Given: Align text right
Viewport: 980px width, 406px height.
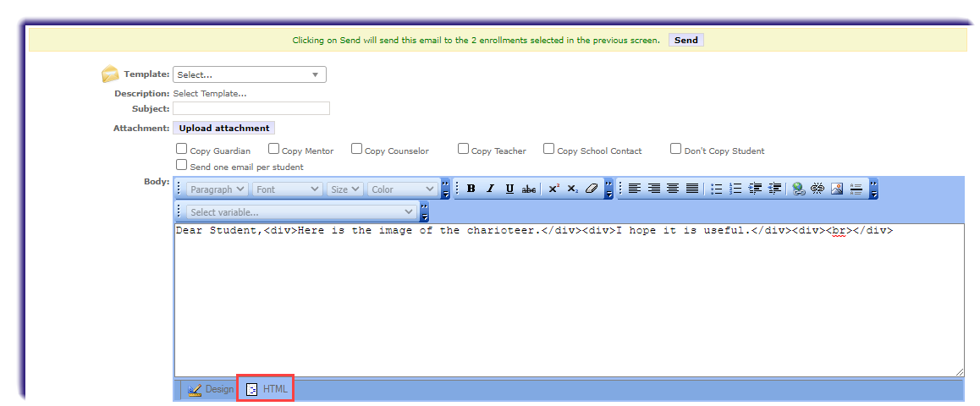Looking at the screenshot, I should [x=653, y=189].
